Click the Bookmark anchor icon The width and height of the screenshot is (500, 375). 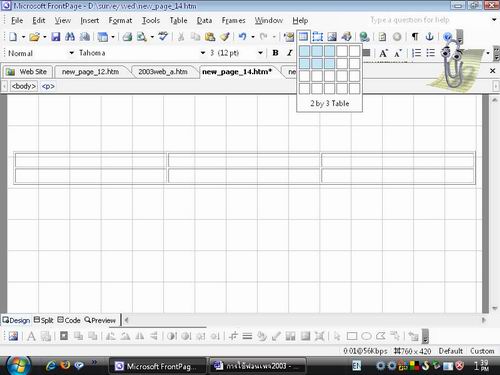(x=429, y=36)
